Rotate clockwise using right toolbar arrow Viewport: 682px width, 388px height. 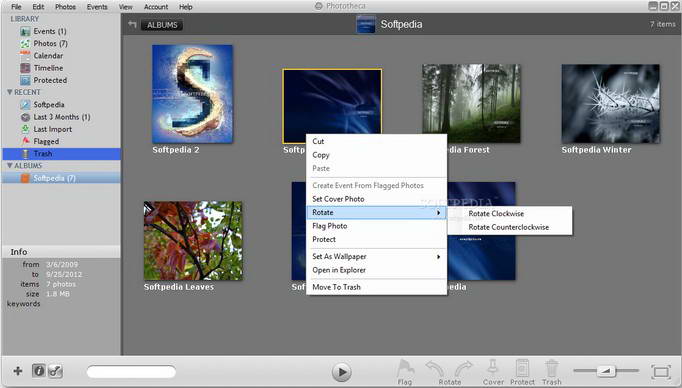coord(463,369)
